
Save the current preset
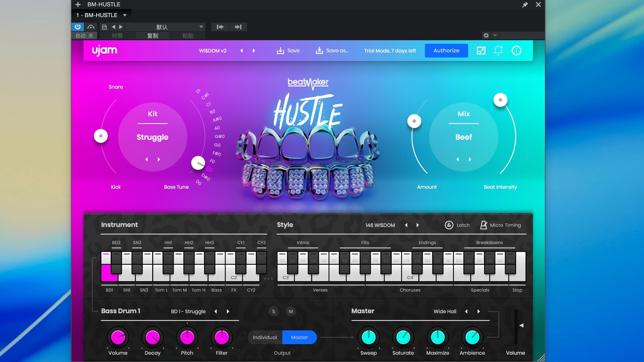pos(288,51)
